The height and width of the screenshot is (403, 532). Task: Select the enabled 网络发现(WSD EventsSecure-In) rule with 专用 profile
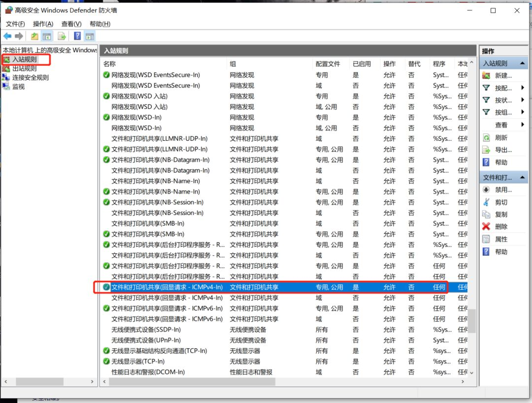coord(285,75)
